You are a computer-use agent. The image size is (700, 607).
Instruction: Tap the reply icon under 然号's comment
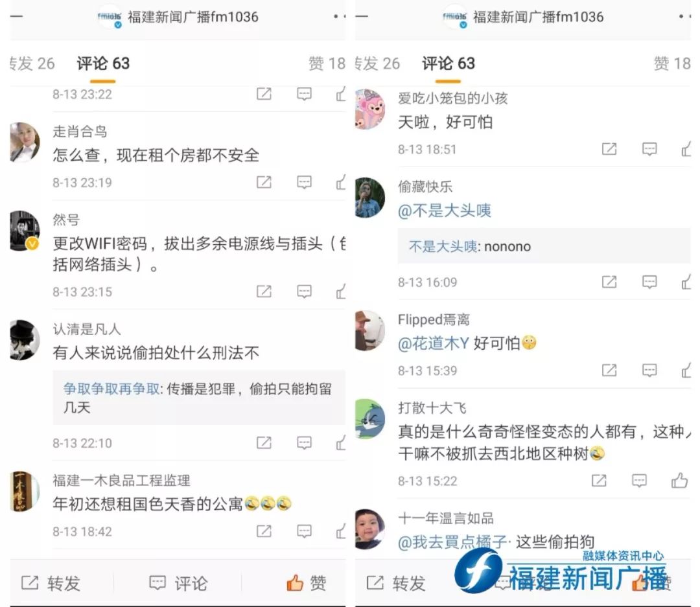coord(304,292)
